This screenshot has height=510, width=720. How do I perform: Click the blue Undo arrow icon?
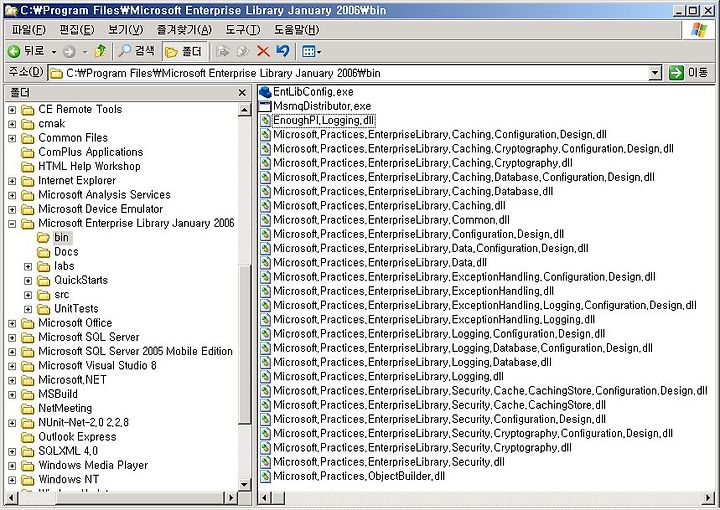tap(282, 51)
